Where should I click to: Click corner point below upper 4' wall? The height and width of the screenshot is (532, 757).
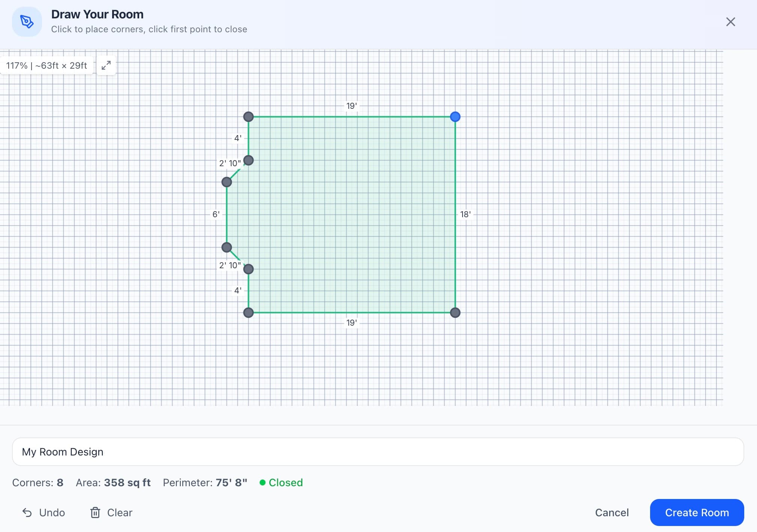(248, 160)
